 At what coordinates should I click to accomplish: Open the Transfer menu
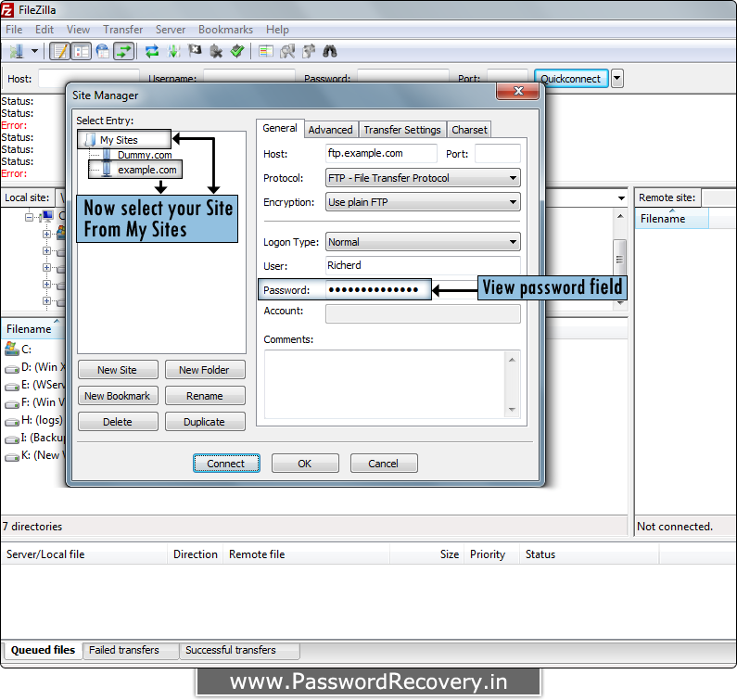(x=122, y=29)
